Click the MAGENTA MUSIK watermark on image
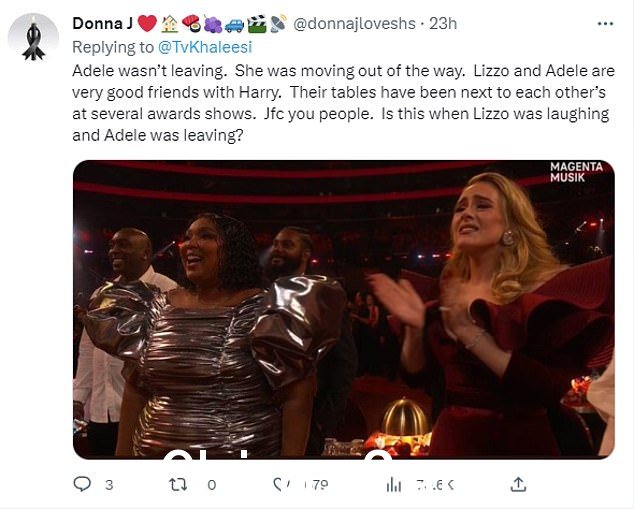Screen dimensions: 634x509 tap(576, 172)
